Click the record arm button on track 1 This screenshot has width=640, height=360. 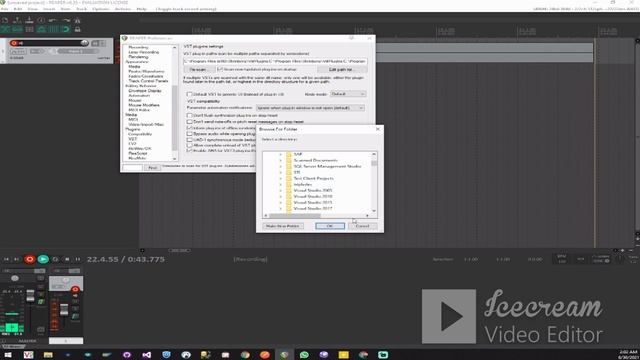point(14,43)
